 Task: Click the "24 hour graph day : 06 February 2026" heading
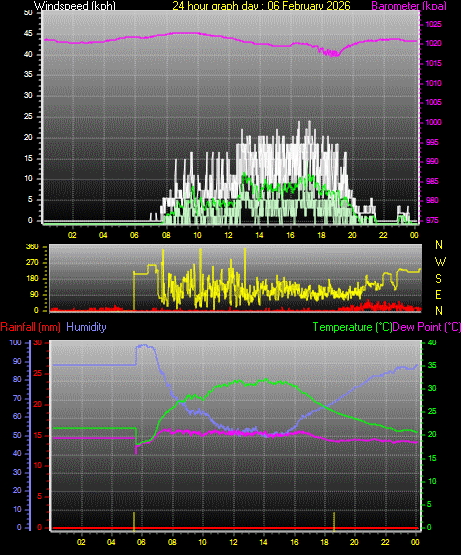point(261,5)
